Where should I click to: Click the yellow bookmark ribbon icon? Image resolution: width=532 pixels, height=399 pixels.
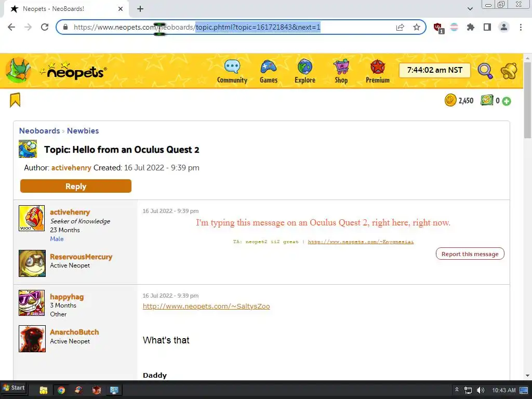[x=15, y=100]
